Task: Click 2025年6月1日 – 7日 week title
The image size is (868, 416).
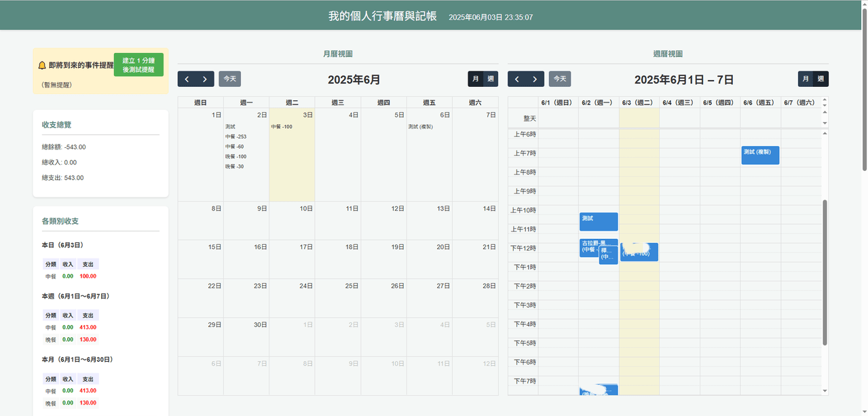Action: coord(684,79)
